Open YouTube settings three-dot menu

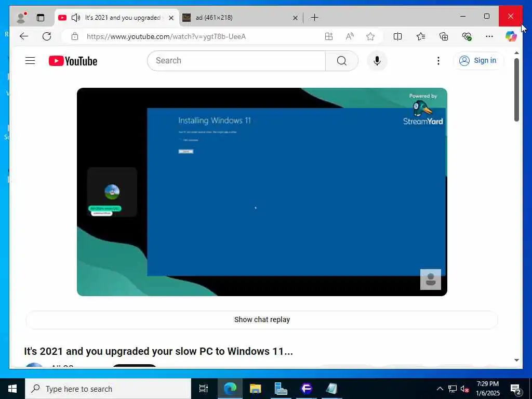(438, 61)
